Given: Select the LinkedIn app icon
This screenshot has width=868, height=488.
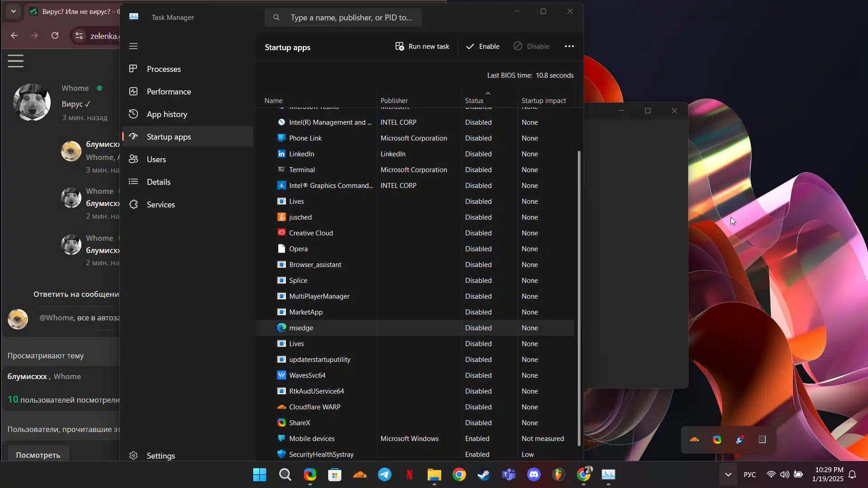Looking at the screenshot, I should point(282,154).
